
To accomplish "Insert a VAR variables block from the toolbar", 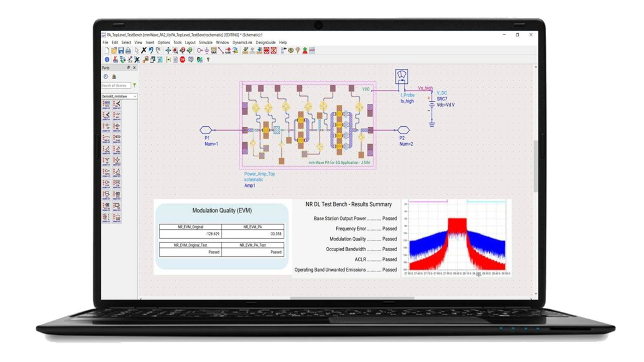I will (214, 50).
